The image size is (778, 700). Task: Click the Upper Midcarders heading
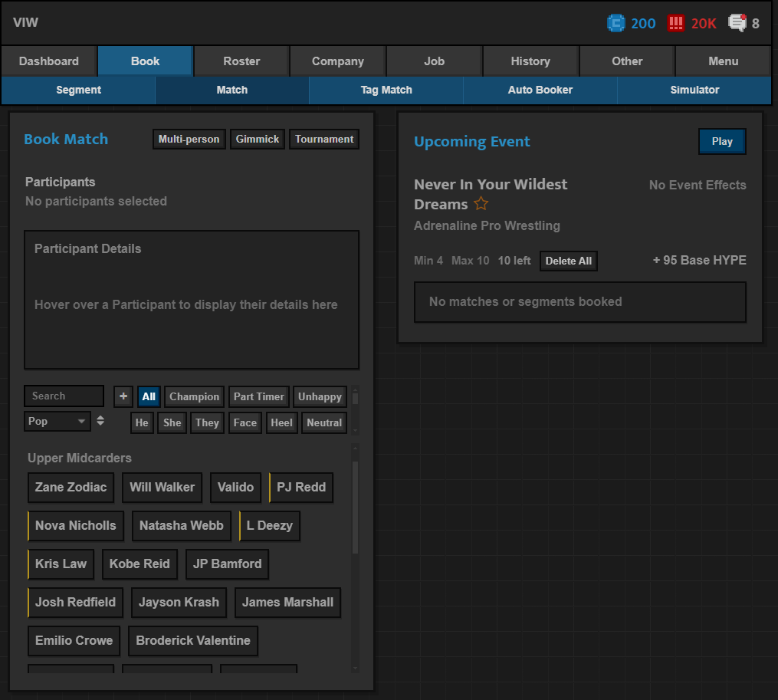[x=80, y=458]
